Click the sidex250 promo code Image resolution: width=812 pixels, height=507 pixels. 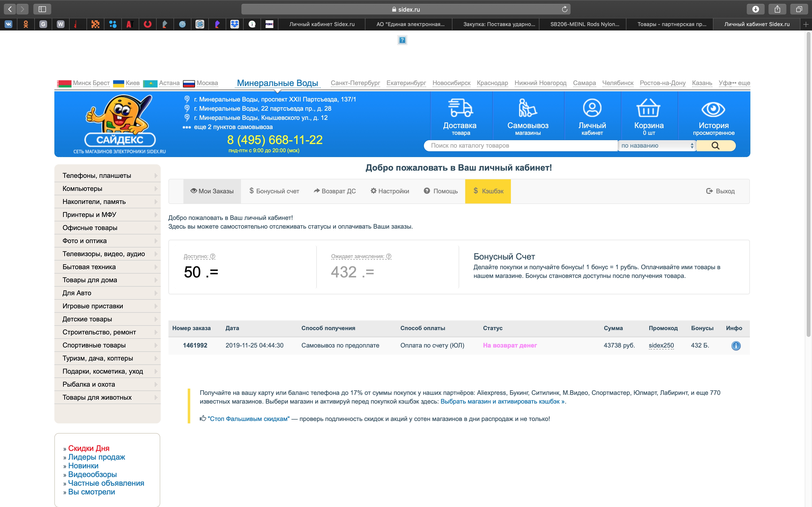661,345
